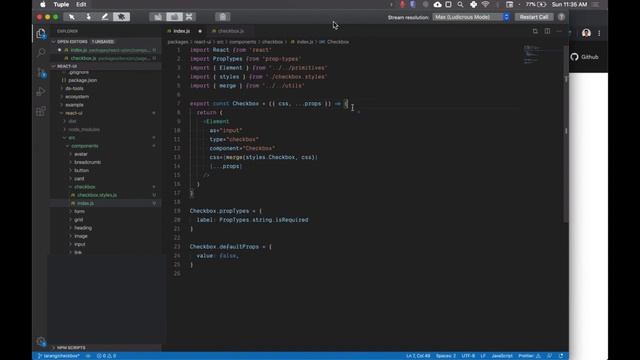
Task: Expand the form folder
Action: point(79,211)
